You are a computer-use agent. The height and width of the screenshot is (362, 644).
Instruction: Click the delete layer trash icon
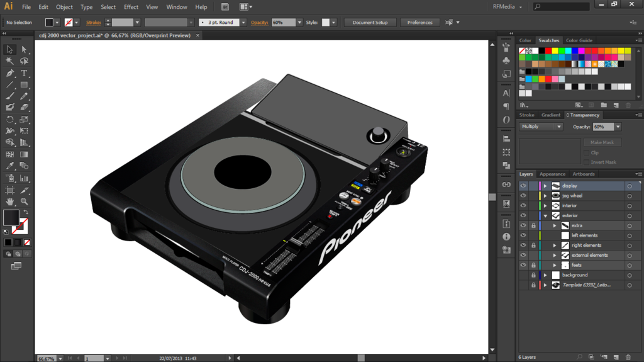tap(628, 357)
